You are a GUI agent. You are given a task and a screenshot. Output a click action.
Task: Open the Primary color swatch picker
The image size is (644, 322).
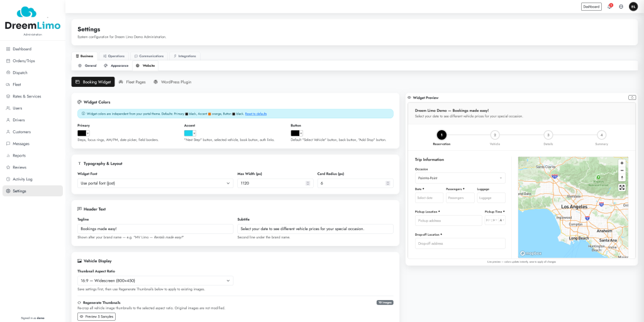click(x=84, y=133)
